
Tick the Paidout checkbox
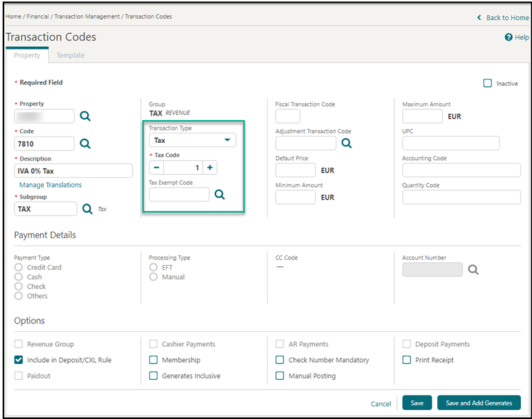19,376
